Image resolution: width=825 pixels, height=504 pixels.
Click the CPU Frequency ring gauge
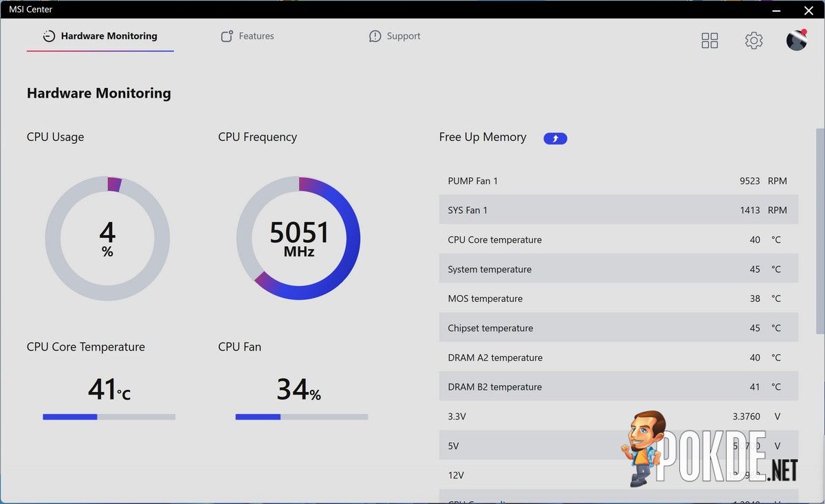point(298,238)
